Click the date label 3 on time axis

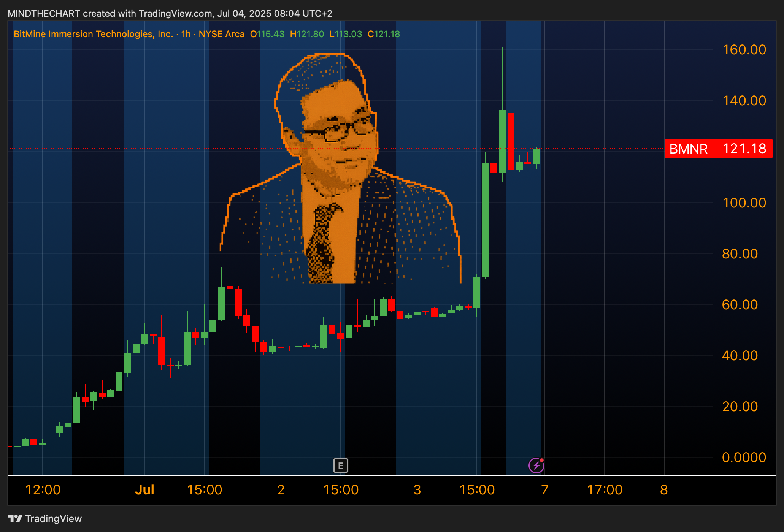click(x=417, y=490)
